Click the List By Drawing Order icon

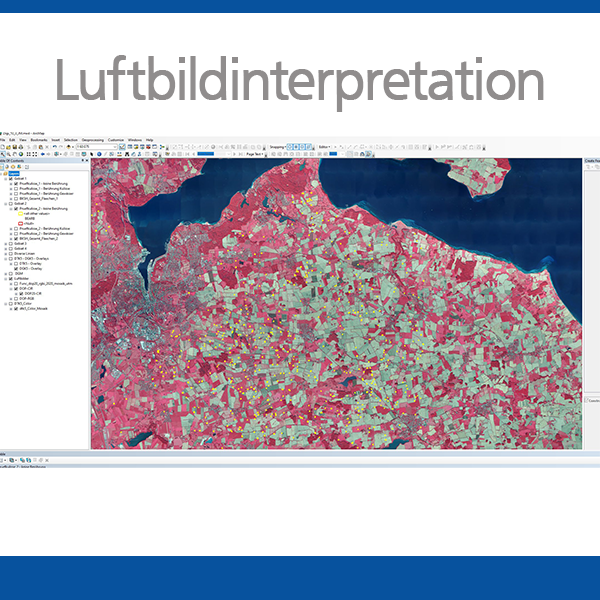pyautogui.click(x=3, y=166)
